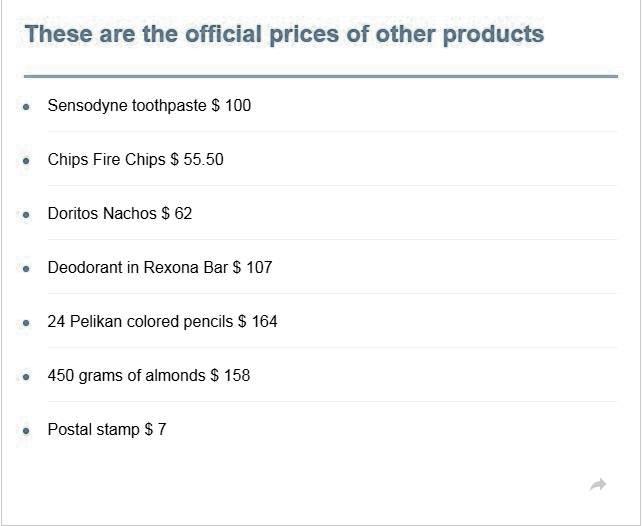Click the $ 158 price value
642x526 pixels.
[230, 375]
